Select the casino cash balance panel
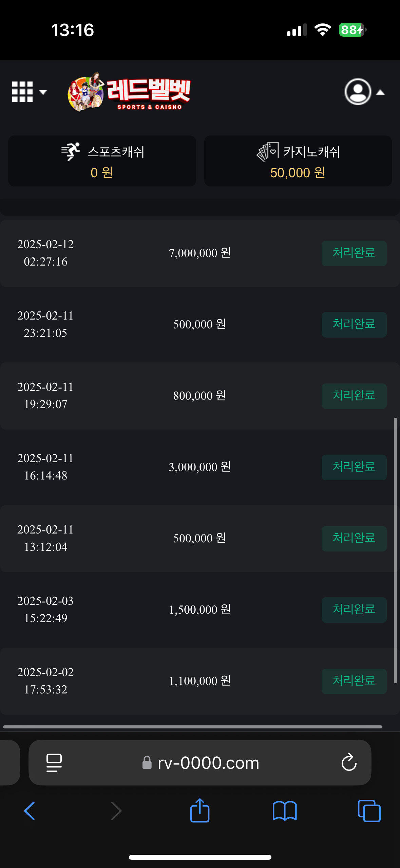The image size is (400, 868). tap(298, 161)
